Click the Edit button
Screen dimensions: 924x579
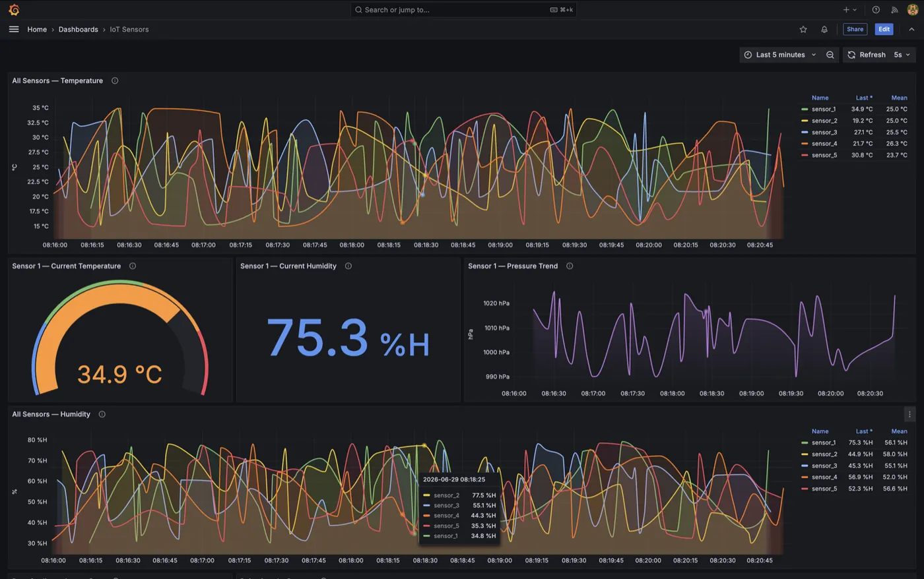[x=884, y=29]
